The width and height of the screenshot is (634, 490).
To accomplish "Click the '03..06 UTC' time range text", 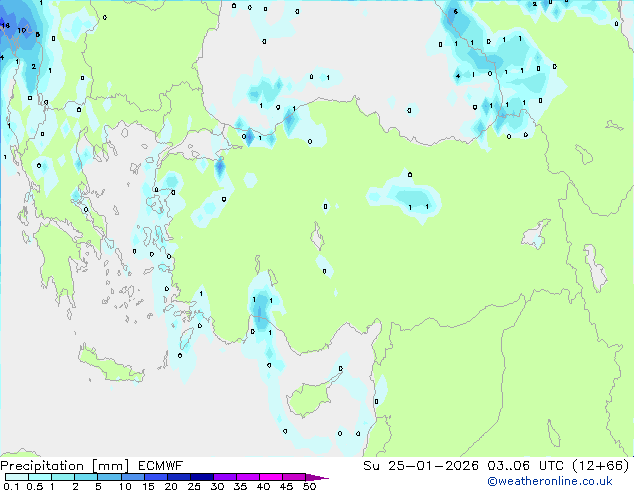I will pyautogui.click(x=525, y=466).
